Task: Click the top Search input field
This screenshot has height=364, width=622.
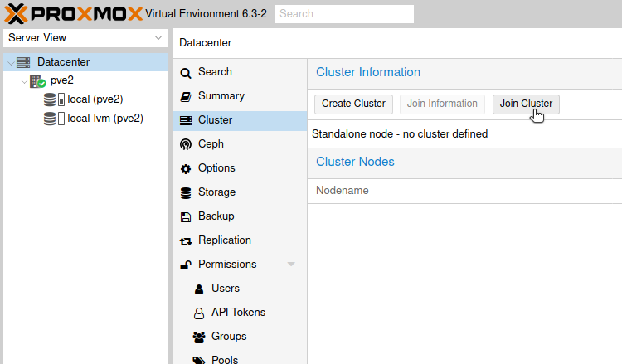Action: click(344, 14)
